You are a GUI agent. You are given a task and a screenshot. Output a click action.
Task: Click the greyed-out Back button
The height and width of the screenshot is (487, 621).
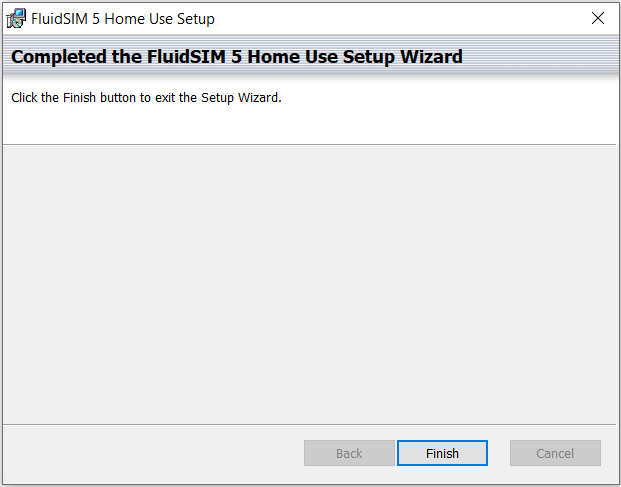[x=349, y=453]
